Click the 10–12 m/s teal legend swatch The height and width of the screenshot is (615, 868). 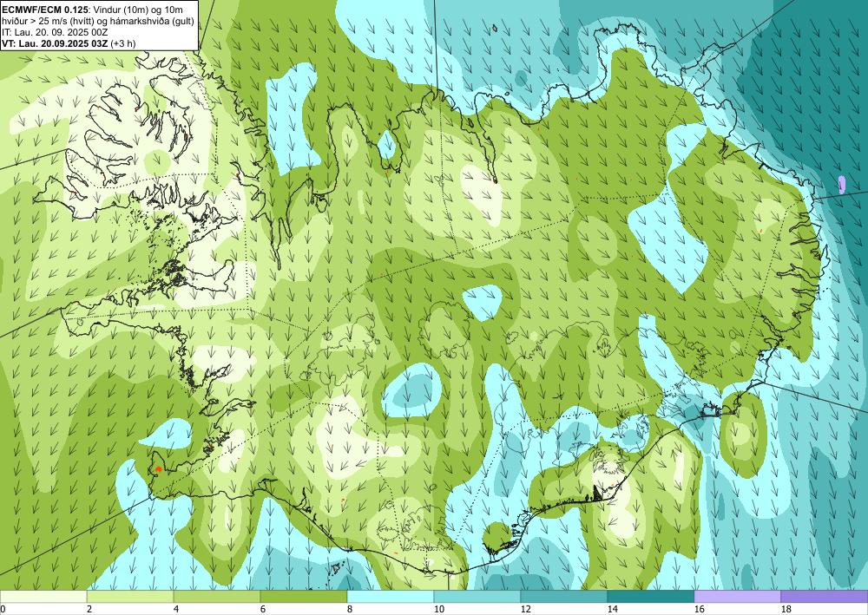[x=477, y=597]
